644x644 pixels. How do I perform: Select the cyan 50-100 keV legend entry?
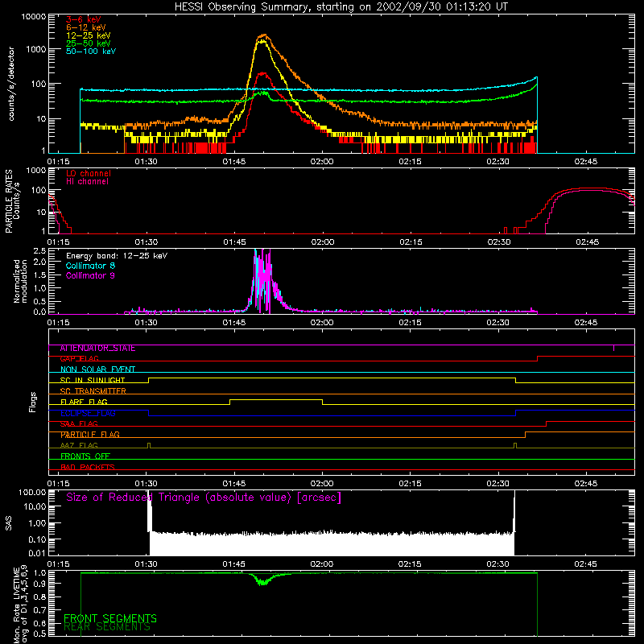tap(91, 52)
